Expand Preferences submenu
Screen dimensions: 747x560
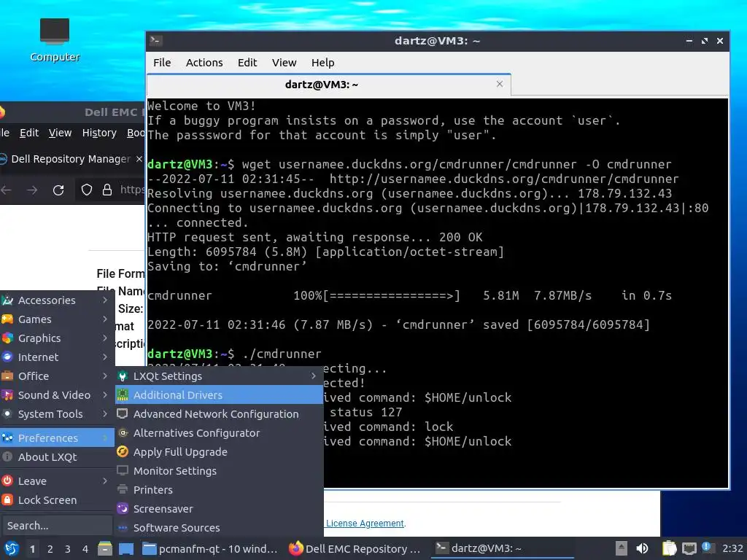pyautogui.click(x=57, y=438)
